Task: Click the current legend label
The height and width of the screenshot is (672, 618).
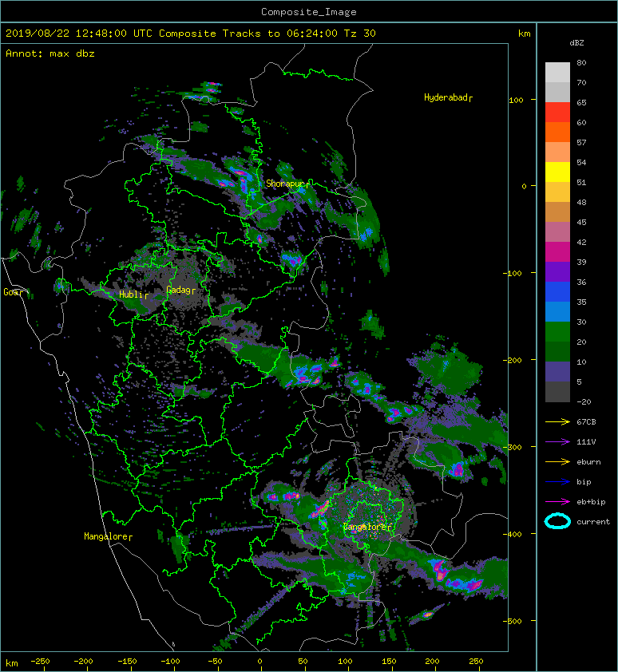Action: (x=593, y=522)
